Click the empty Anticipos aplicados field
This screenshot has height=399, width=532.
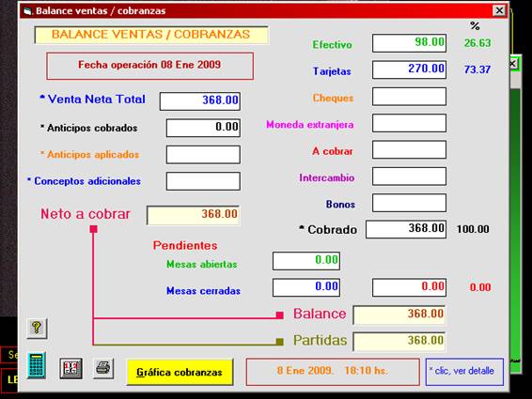[203, 155]
